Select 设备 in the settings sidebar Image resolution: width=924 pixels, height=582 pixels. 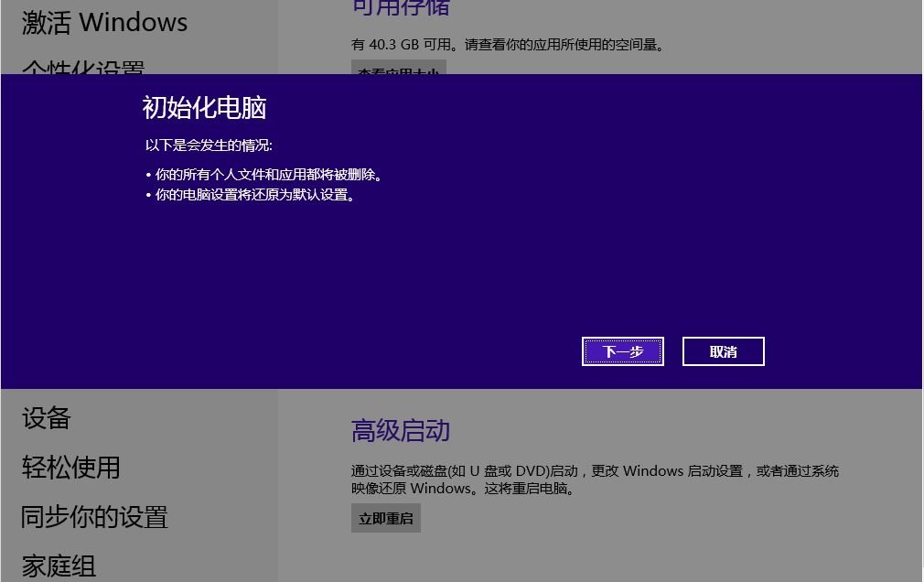(x=47, y=418)
